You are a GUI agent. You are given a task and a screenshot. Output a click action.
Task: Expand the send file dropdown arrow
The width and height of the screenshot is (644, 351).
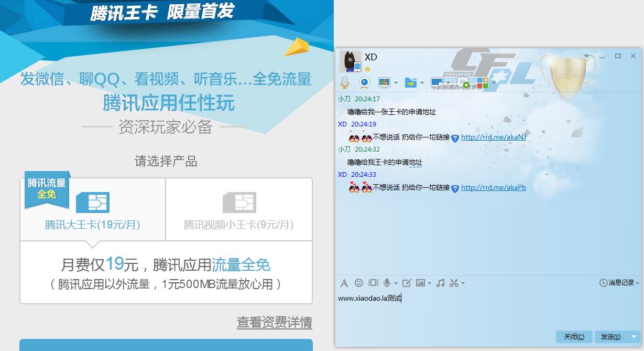click(x=422, y=83)
